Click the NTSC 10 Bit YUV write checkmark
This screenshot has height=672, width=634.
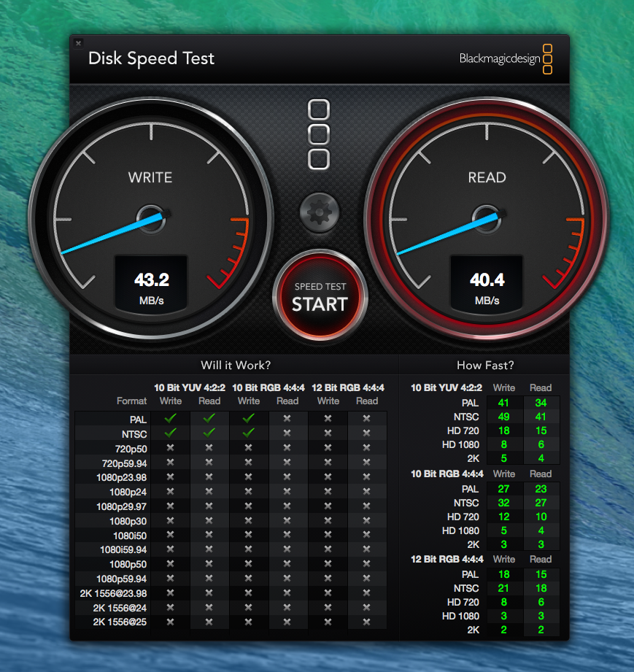tap(170, 433)
